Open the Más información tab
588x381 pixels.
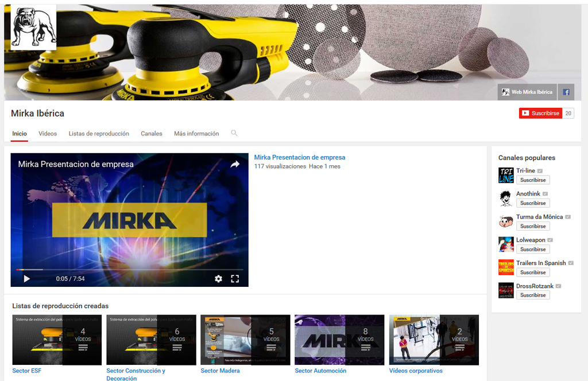pyautogui.click(x=196, y=134)
